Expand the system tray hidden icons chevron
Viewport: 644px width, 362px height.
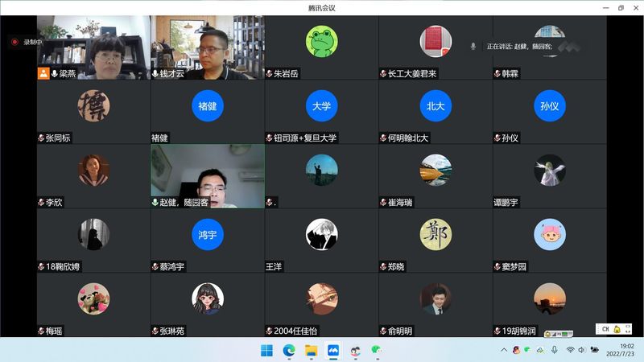[x=505, y=350]
